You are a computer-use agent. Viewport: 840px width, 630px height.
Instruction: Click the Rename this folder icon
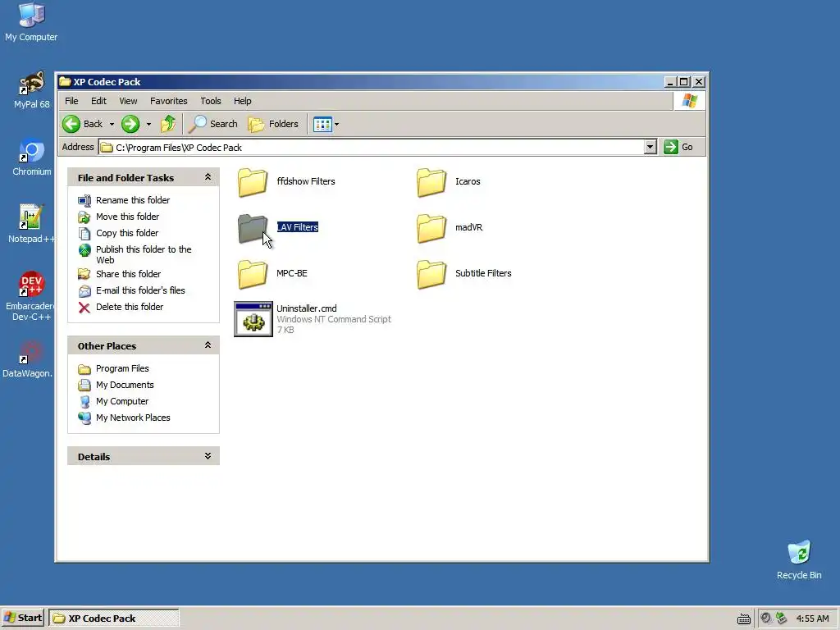click(84, 201)
